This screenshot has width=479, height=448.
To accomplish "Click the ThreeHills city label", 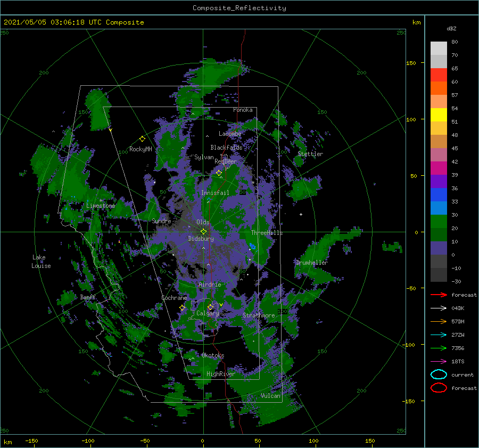I will click(x=267, y=233).
